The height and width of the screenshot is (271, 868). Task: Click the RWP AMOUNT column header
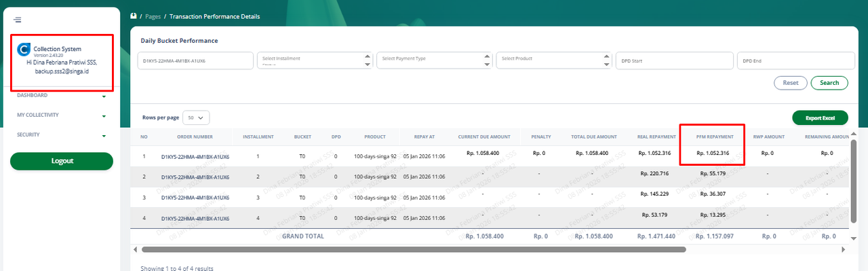(x=768, y=137)
